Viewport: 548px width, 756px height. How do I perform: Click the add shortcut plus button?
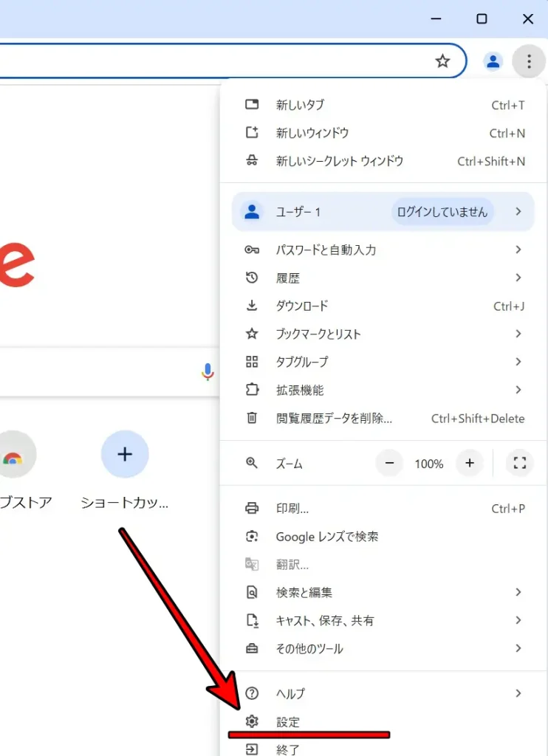click(x=125, y=454)
